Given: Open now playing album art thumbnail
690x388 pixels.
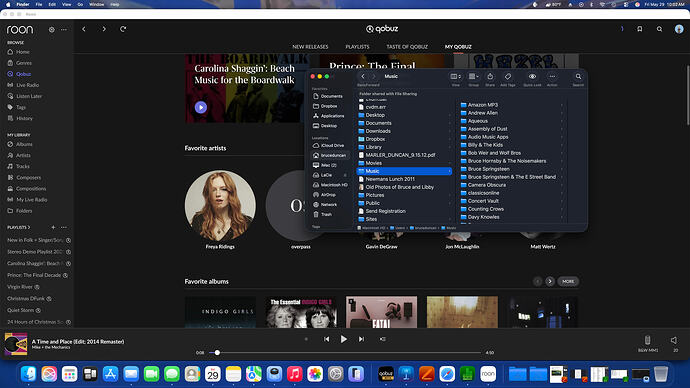Looking at the screenshot, I should [16, 344].
